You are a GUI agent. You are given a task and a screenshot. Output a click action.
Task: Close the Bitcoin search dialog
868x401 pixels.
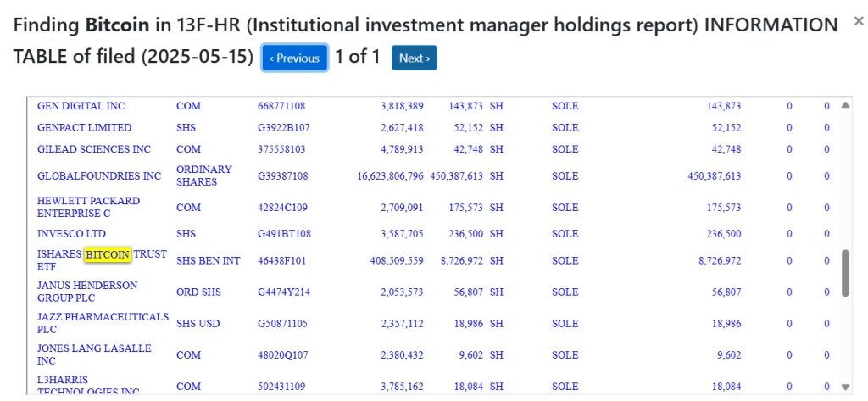pyautogui.click(x=859, y=21)
